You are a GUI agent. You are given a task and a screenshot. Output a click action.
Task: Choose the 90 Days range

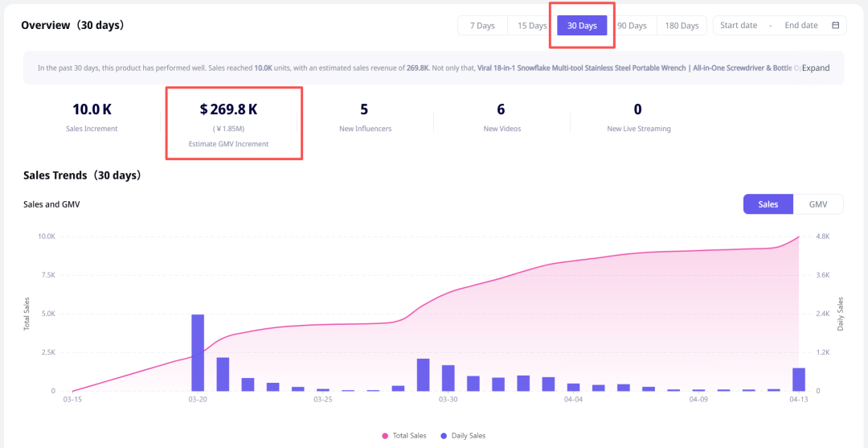click(632, 26)
